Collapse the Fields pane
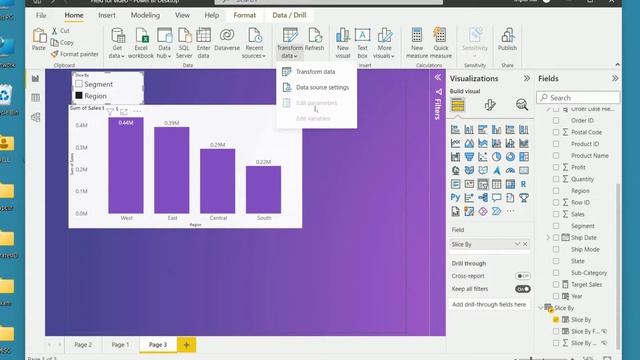 coord(615,78)
